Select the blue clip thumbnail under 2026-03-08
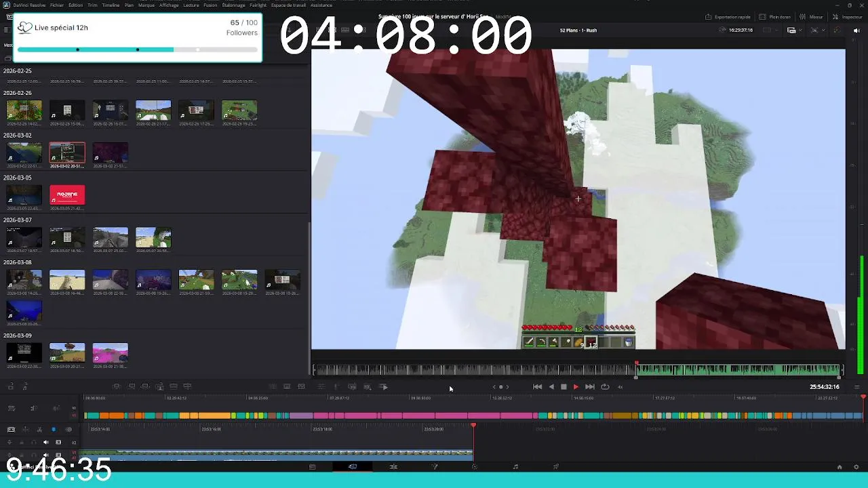The image size is (868, 488). coord(24,310)
